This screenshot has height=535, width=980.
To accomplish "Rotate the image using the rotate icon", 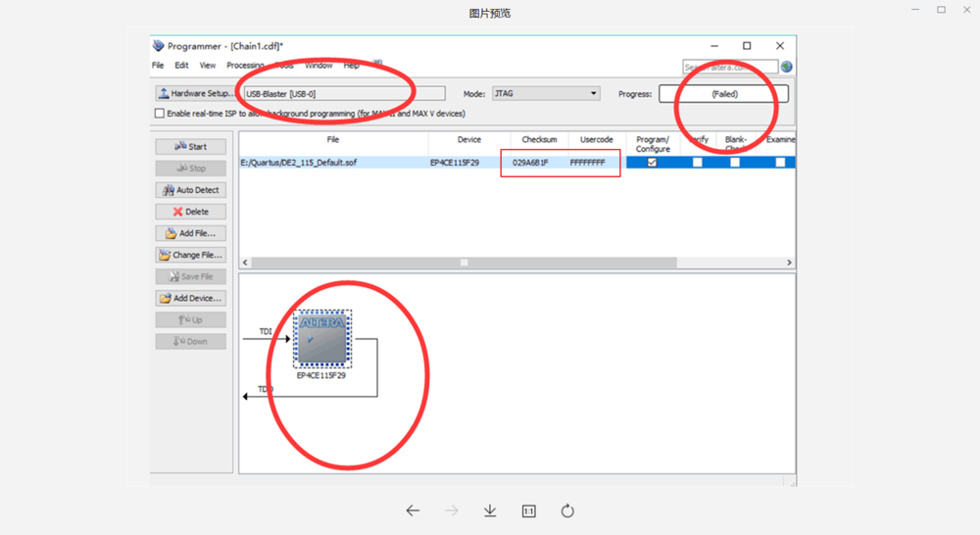I will pyautogui.click(x=567, y=511).
